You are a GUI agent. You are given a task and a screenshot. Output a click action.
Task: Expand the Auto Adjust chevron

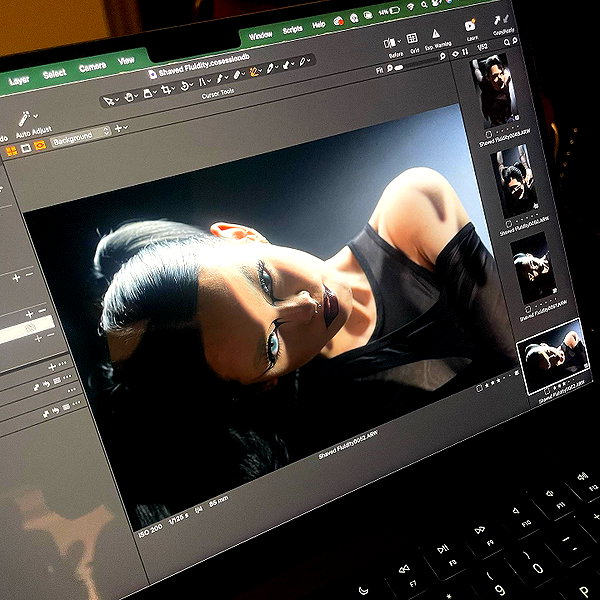point(36,115)
